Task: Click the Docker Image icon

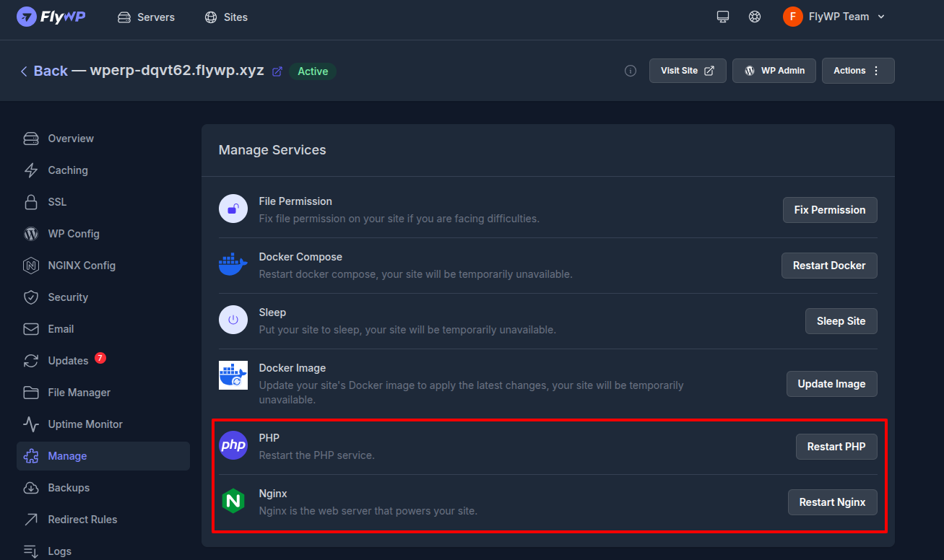Action: pos(233,375)
